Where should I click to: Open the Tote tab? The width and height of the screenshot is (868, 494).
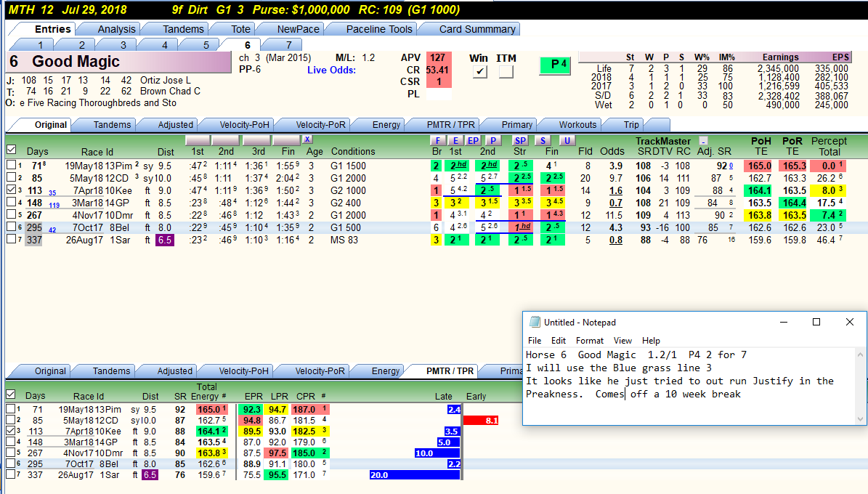tap(241, 29)
